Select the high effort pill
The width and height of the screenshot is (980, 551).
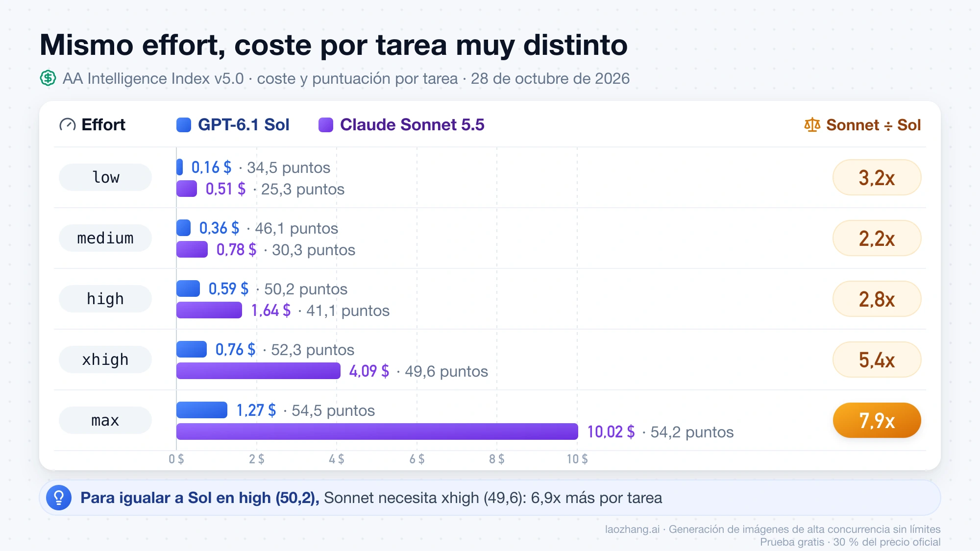coord(105,299)
